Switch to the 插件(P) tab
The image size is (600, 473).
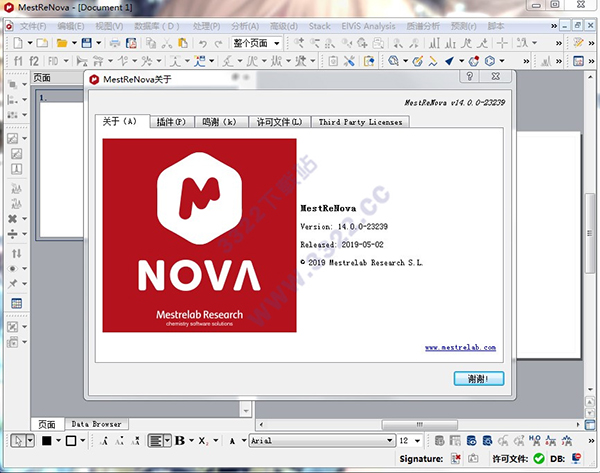pos(171,122)
